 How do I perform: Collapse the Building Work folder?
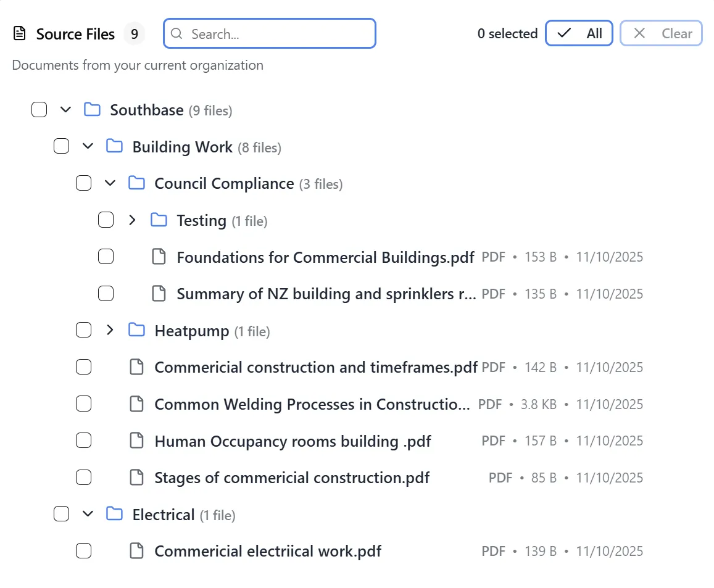coord(88,146)
